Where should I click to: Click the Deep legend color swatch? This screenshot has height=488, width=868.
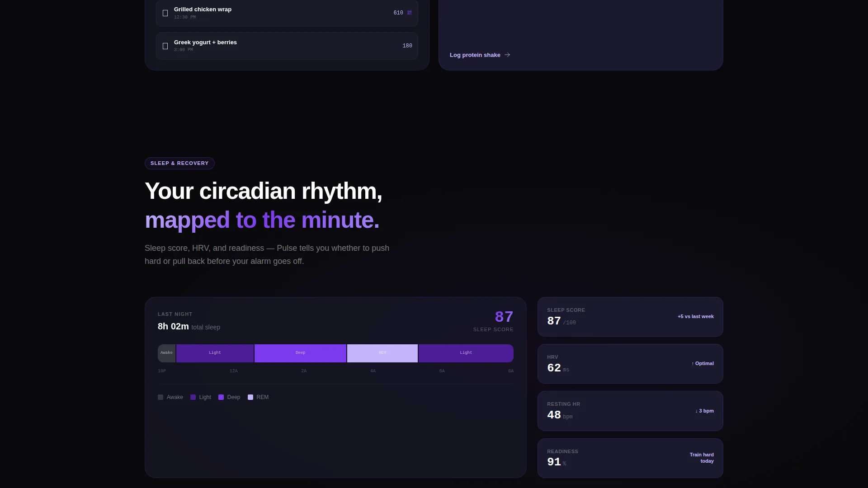[x=221, y=397]
